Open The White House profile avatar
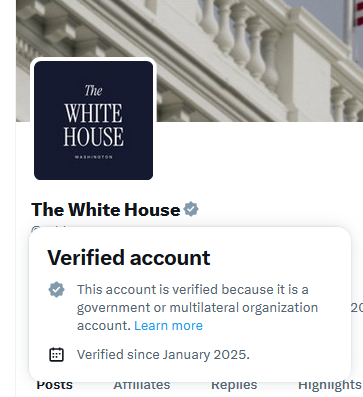Image resolution: width=363 pixels, height=397 pixels. coord(93,120)
